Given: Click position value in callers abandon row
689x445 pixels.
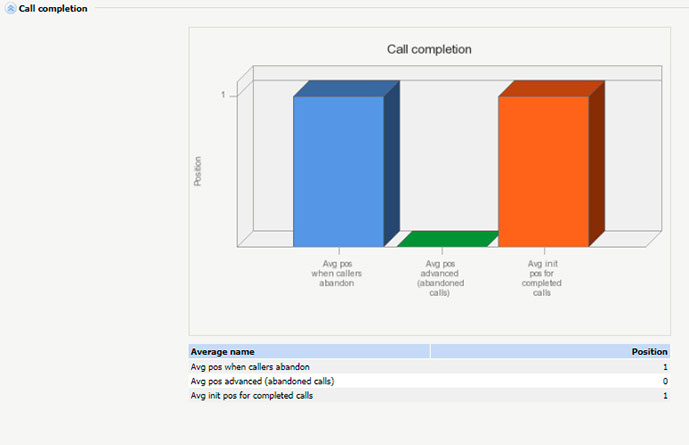Looking at the screenshot, I should click(664, 367).
